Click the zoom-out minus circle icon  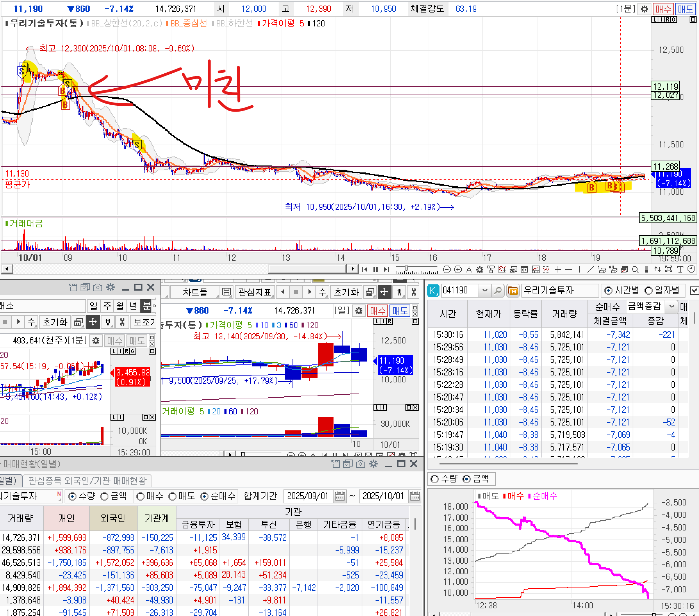(447, 269)
